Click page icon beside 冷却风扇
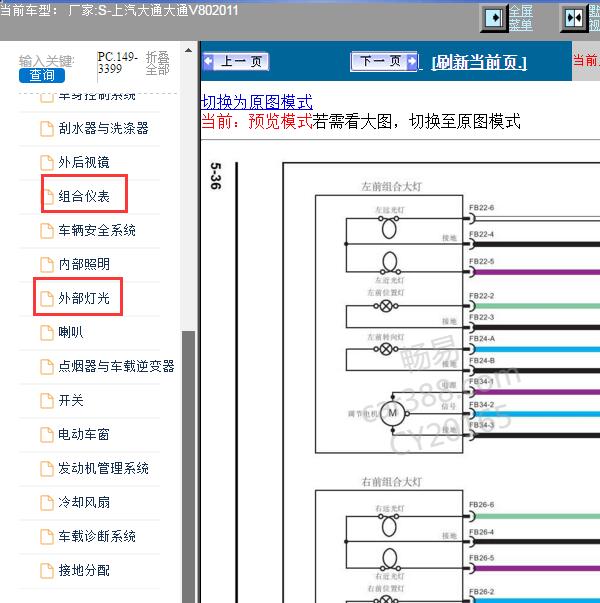Viewport: 600px width, 603px height. (47, 503)
